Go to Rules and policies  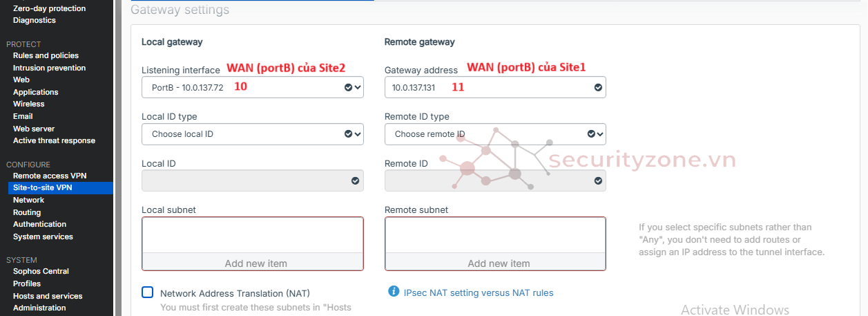point(46,55)
